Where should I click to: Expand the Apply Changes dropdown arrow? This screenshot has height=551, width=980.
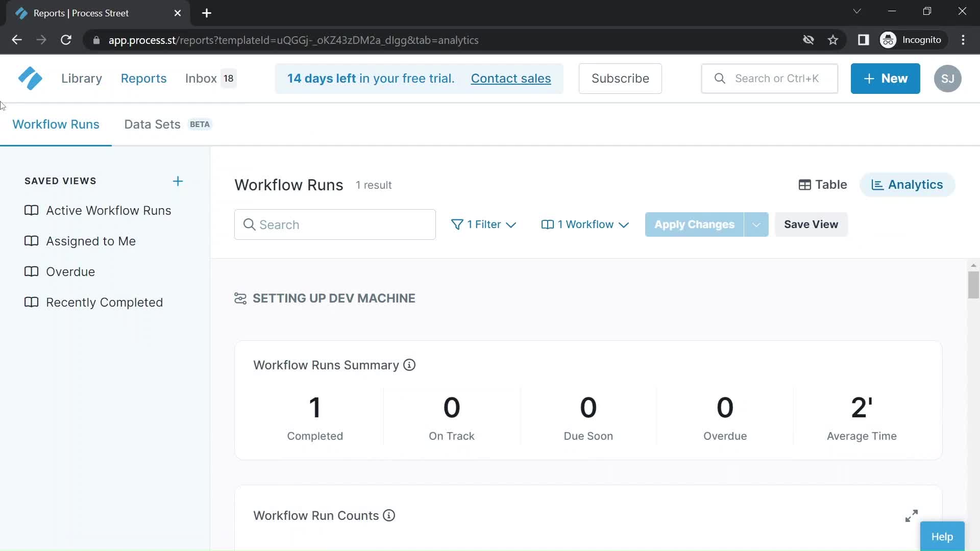click(756, 224)
